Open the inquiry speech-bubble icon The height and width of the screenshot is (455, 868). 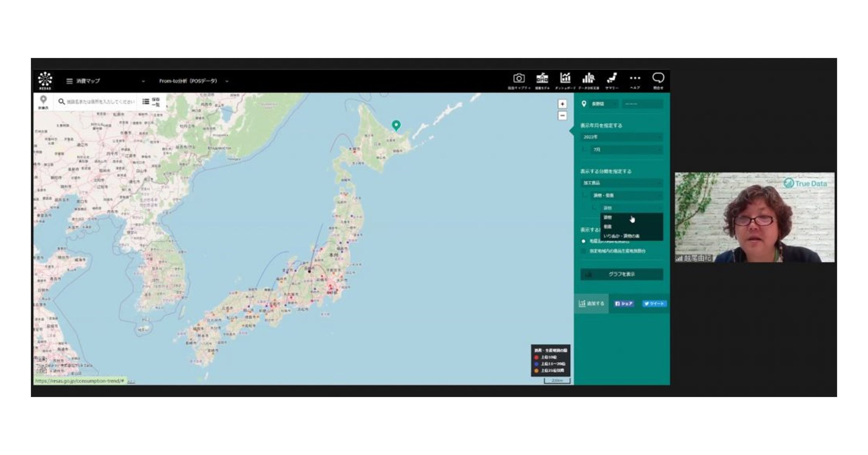coord(658,79)
